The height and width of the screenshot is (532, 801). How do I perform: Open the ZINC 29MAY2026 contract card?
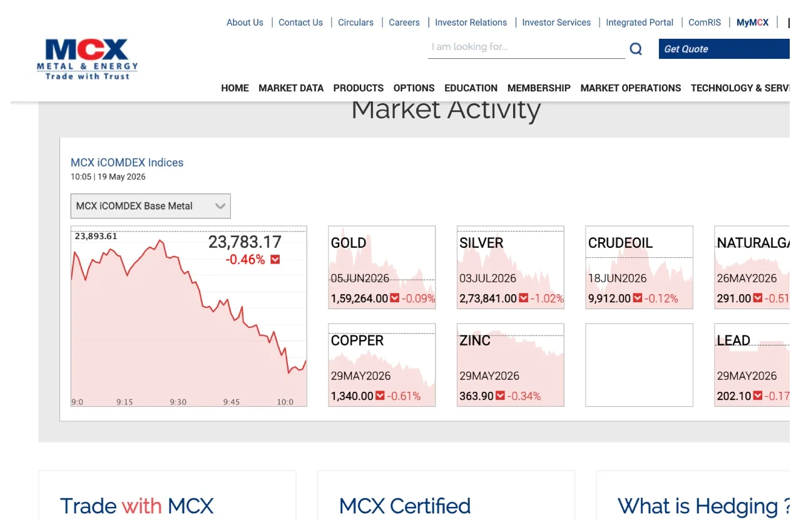tap(511, 365)
